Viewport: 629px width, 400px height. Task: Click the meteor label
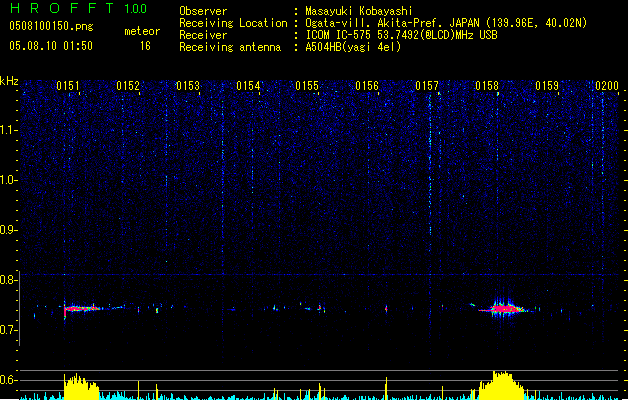point(142,31)
